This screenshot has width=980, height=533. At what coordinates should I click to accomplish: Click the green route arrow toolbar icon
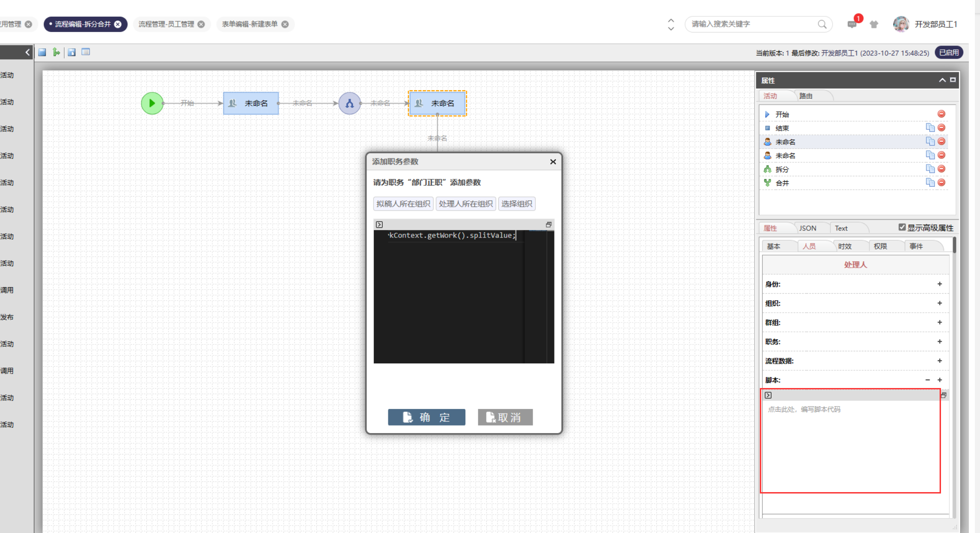tap(56, 52)
